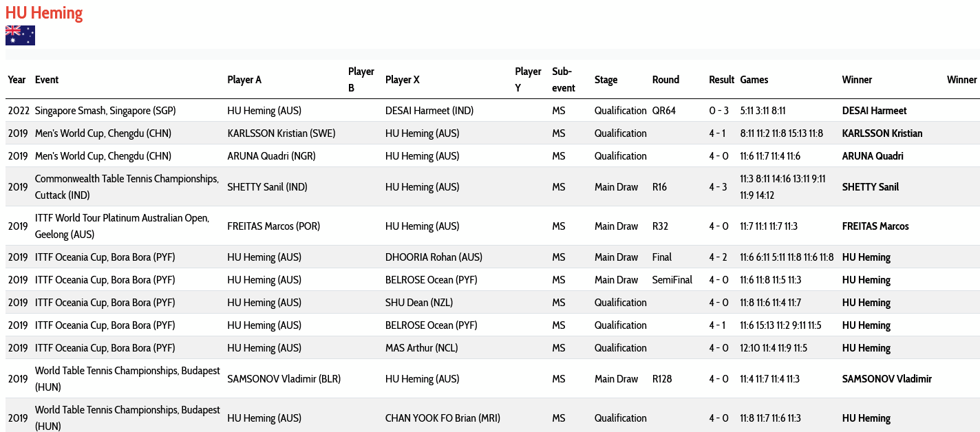Click the Round column header
The width and height of the screenshot is (980, 432).
pos(665,80)
